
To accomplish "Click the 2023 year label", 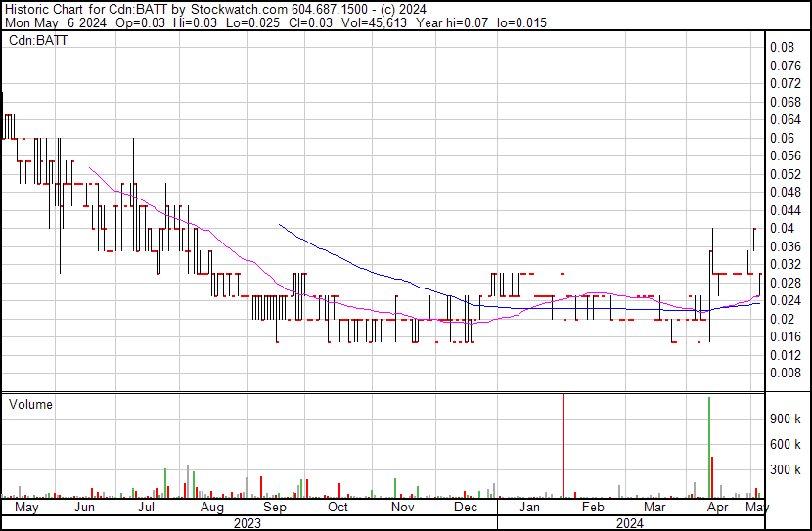I will point(248,523).
